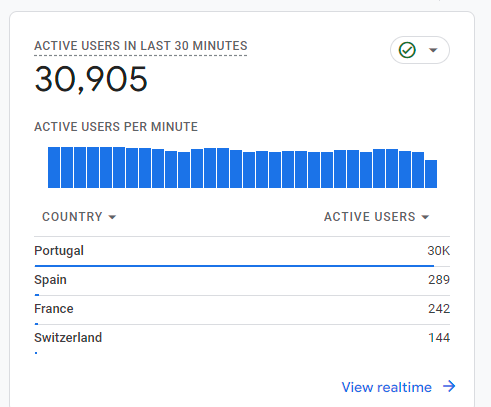
Task: Select the Switzerland country row
Action: 242,339
